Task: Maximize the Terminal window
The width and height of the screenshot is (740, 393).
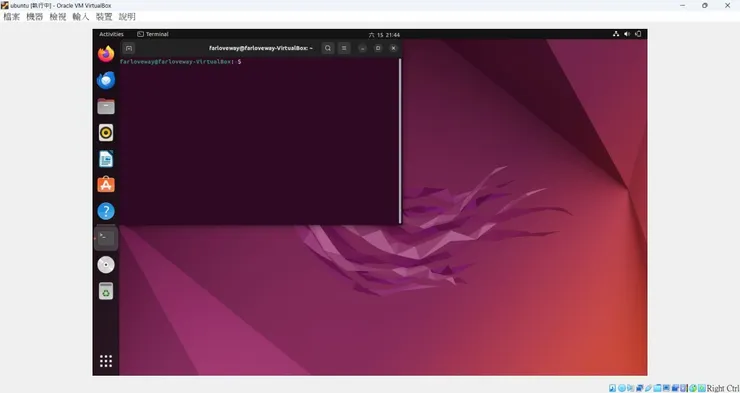Action: (378, 48)
